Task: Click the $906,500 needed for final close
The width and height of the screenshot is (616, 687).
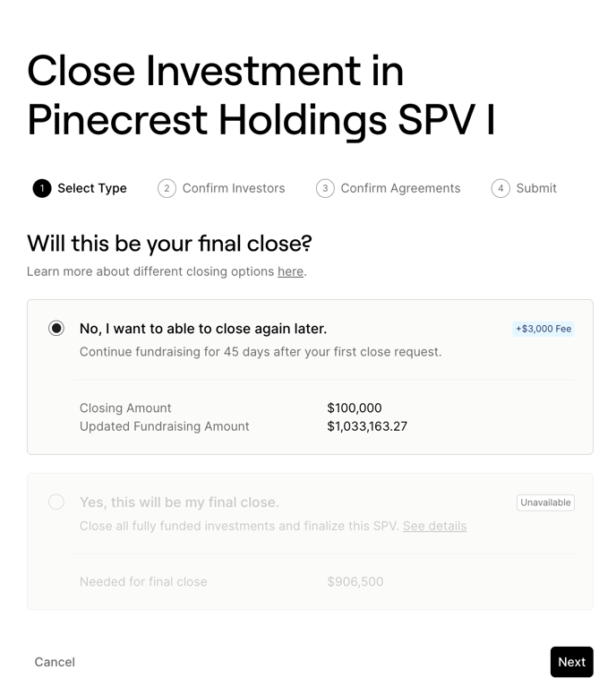Action: click(355, 581)
